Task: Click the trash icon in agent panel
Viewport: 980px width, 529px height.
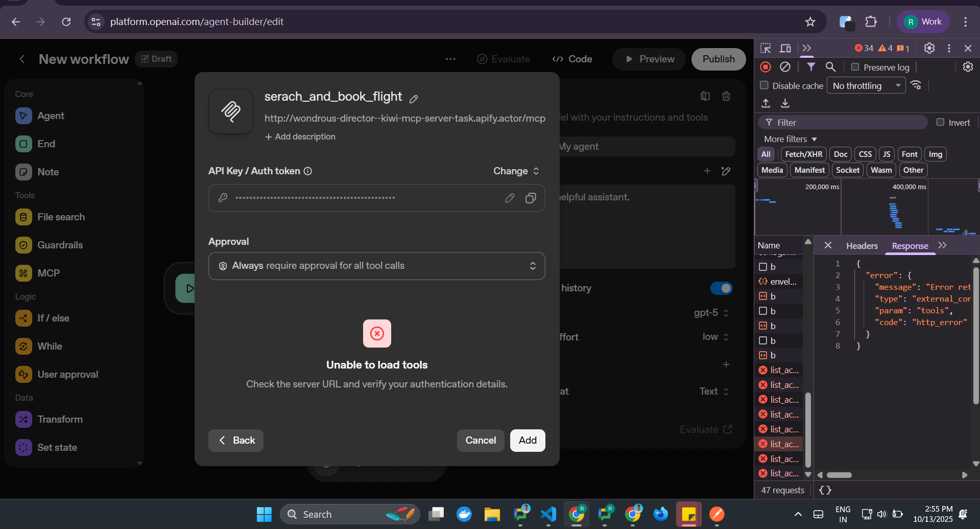Action: 726,96
